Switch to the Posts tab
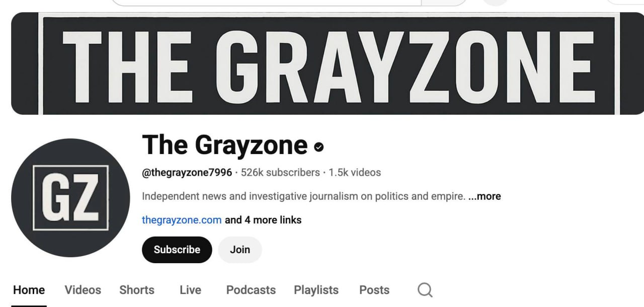Screen dimensions: 644x307 coord(374,290)
